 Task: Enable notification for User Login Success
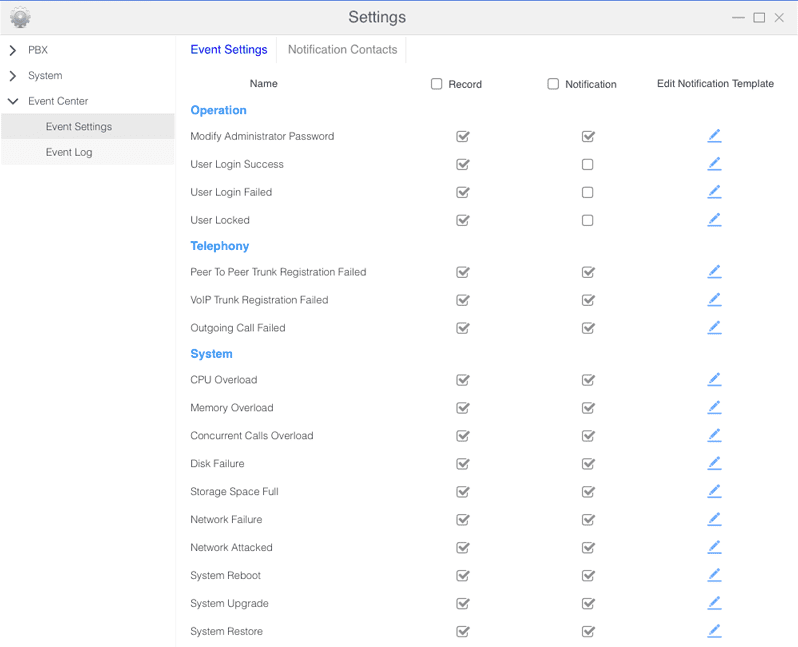tap(587, 164)
